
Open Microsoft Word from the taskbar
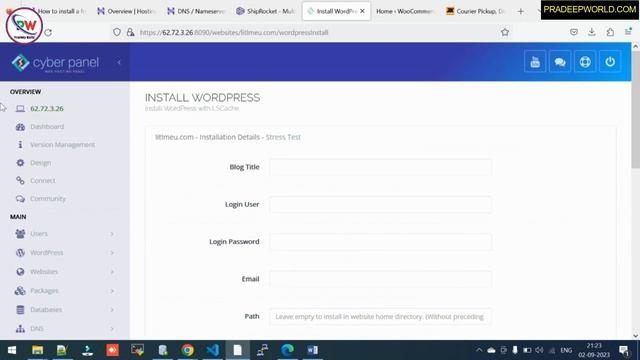coord(313,350)
